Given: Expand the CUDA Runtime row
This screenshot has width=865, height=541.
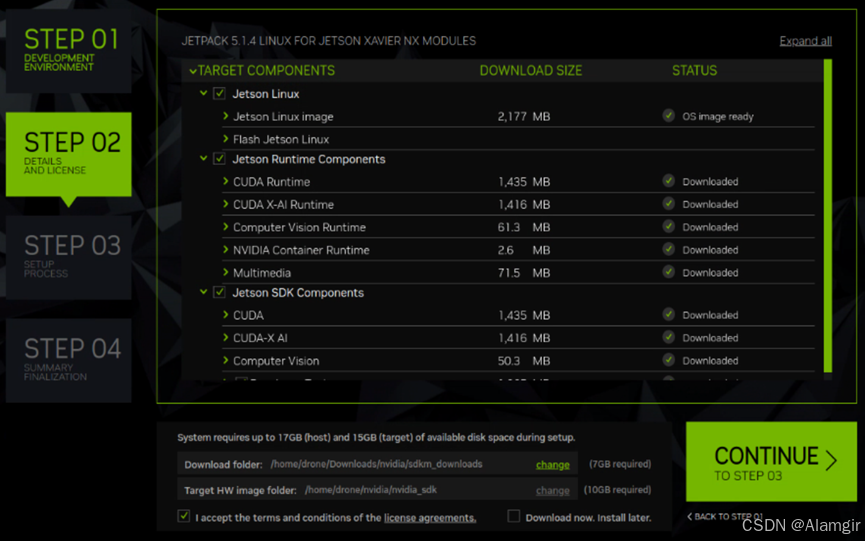Looking at the screenshot, I should 225,181.
